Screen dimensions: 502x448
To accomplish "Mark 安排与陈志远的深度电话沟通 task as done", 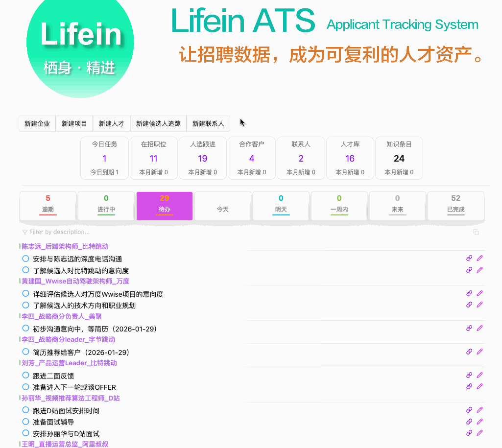I will point(26,259).
